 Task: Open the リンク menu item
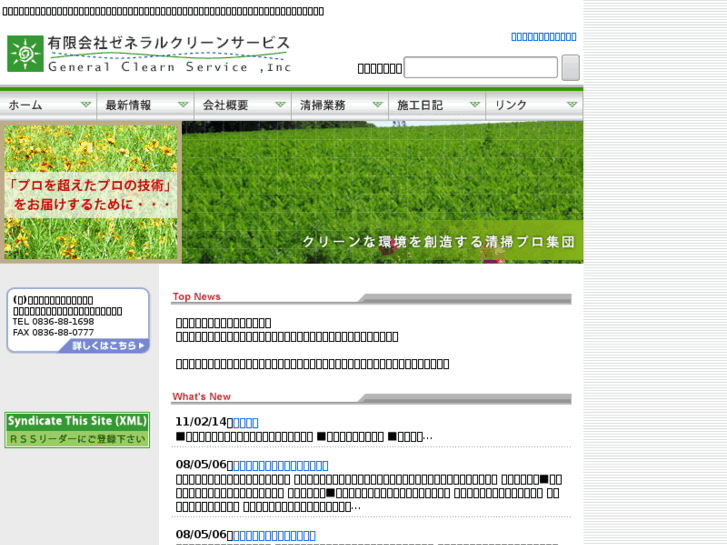(535, 105)
